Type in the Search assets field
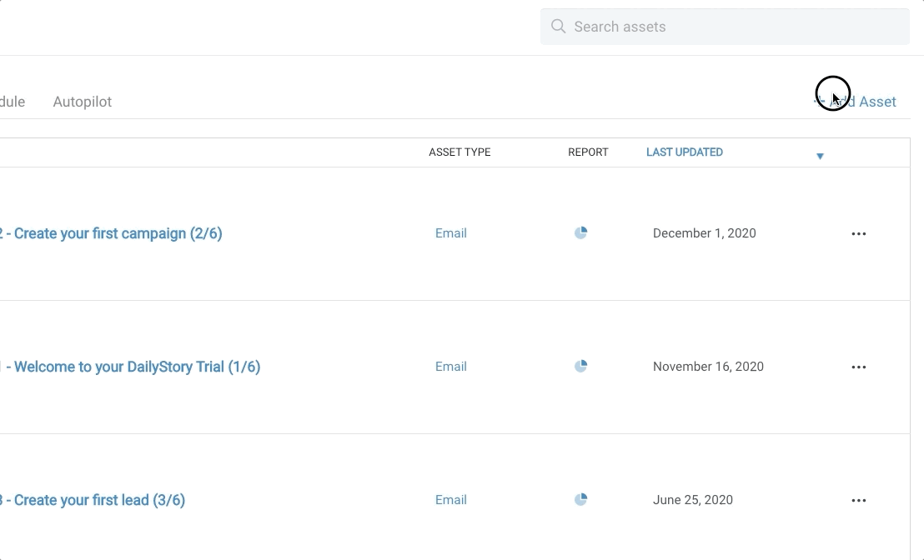924x560 pixels. (x=734, y=27)
